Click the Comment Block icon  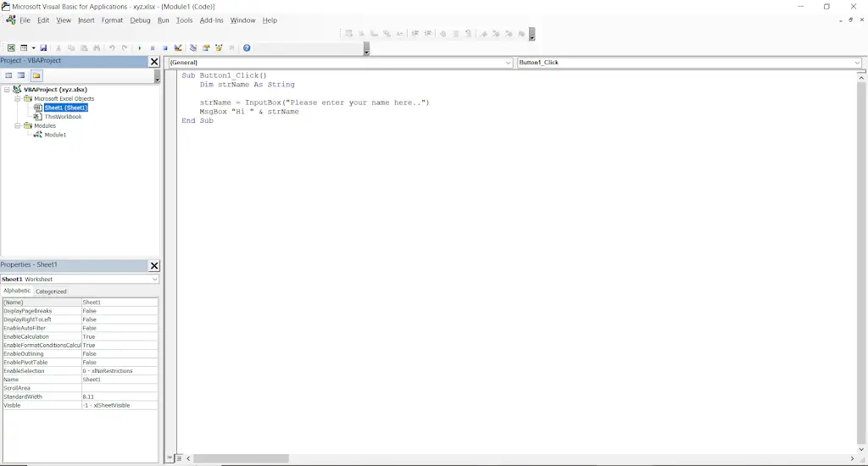coord(455,34)
